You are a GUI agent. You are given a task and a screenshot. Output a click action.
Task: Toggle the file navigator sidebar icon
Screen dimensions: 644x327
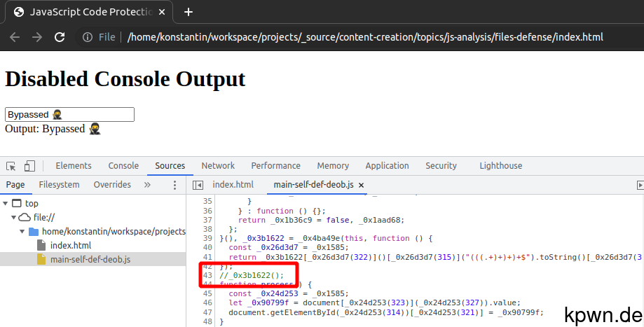[x=198, y=185]
